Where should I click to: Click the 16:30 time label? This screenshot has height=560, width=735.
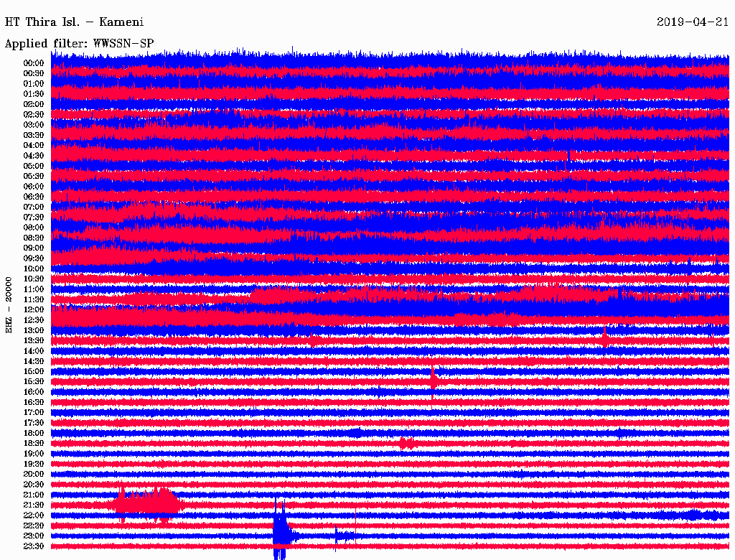click(34, 403)
